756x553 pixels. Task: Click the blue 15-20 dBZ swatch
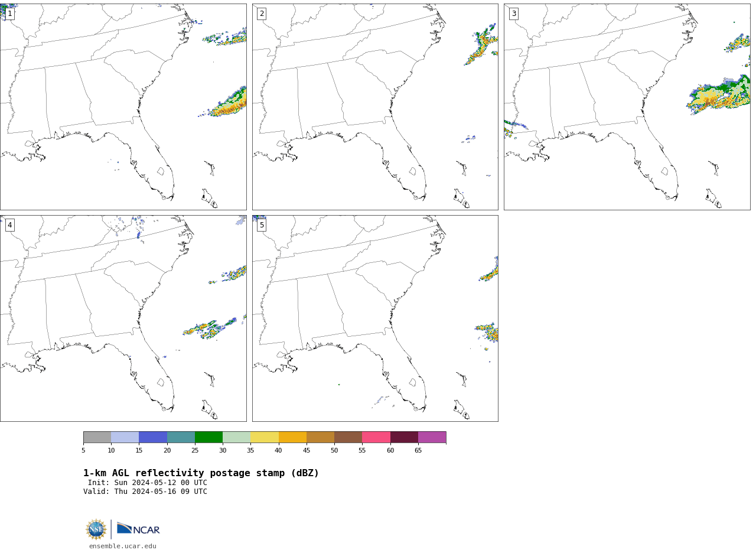coord(153,437)
